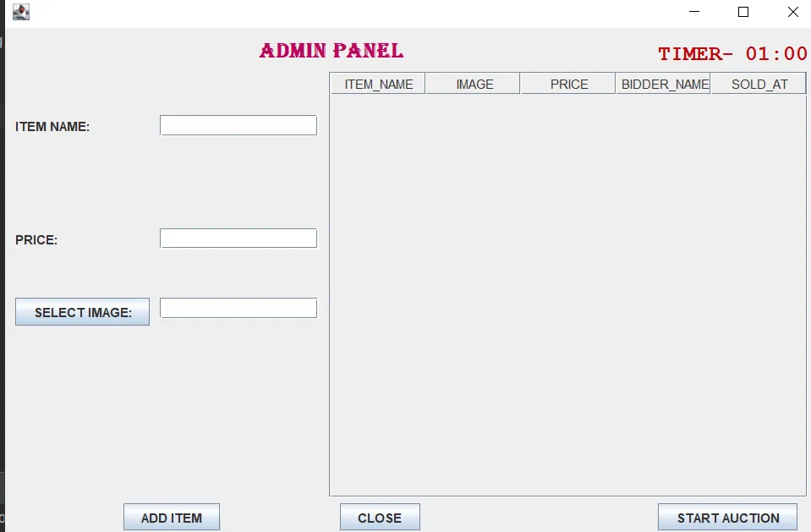811x532 pixels.
Task: Select the PRICE column header
Action: coord(567,83)
